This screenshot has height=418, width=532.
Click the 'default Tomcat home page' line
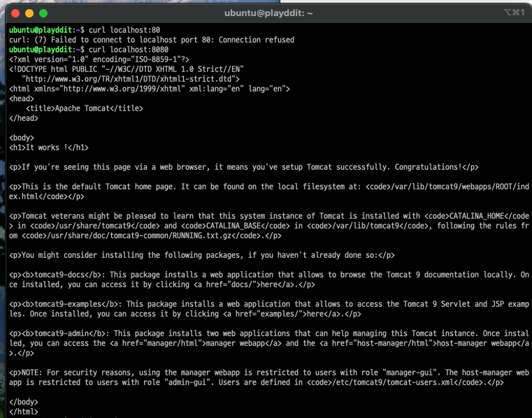(269, 187)
